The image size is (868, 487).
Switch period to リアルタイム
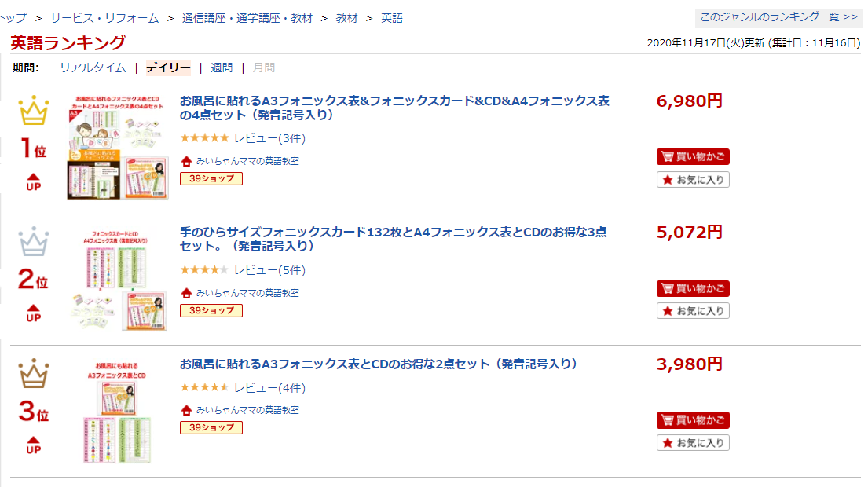coord(93,68)
